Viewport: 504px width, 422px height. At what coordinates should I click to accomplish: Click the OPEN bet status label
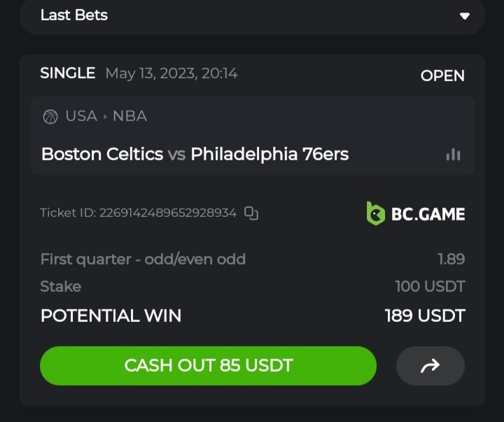(442, 76)
